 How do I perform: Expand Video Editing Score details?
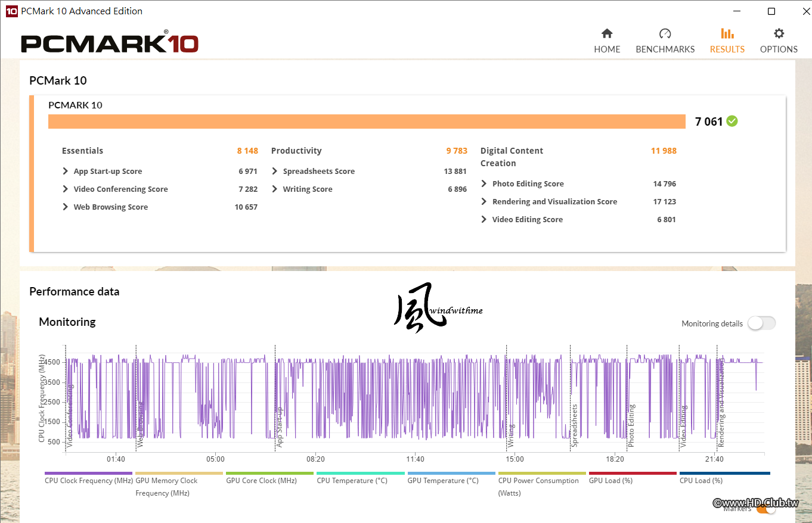coord(484,219)
